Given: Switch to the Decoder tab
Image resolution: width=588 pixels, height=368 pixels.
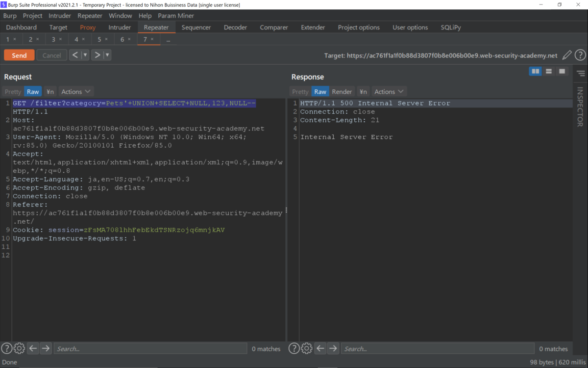Looking at the screenshot, I should [x=236, y=27].
